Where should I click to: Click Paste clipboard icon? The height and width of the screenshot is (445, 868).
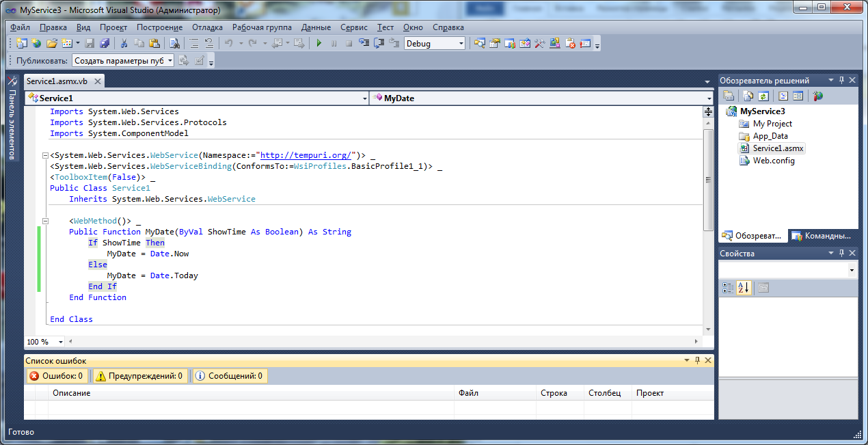point(154,43)
